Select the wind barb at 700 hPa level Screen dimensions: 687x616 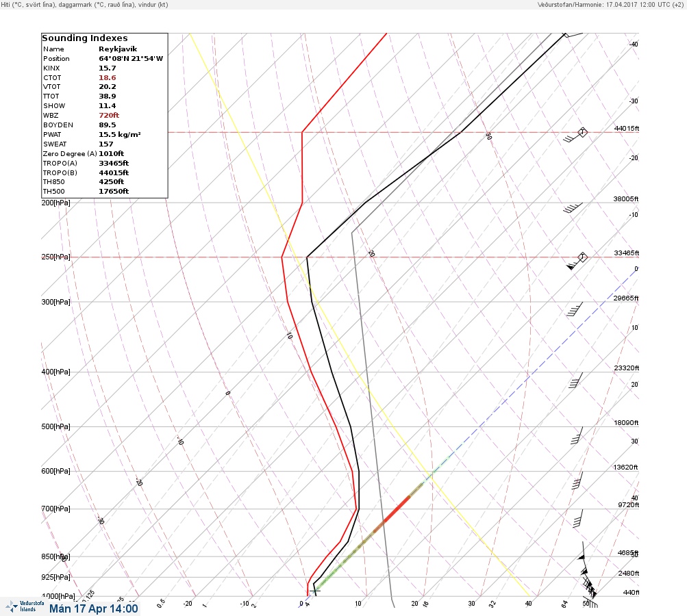coord(578,518)
